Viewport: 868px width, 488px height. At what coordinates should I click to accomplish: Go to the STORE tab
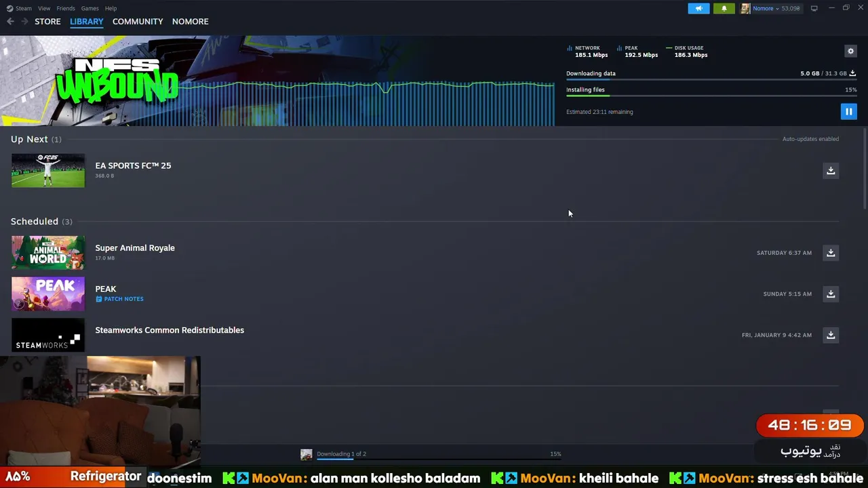point(47,22)
